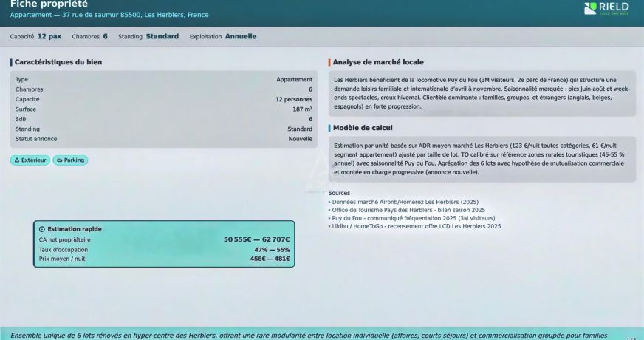Click the Caractéristiques du bien heading

coord(58,62)
